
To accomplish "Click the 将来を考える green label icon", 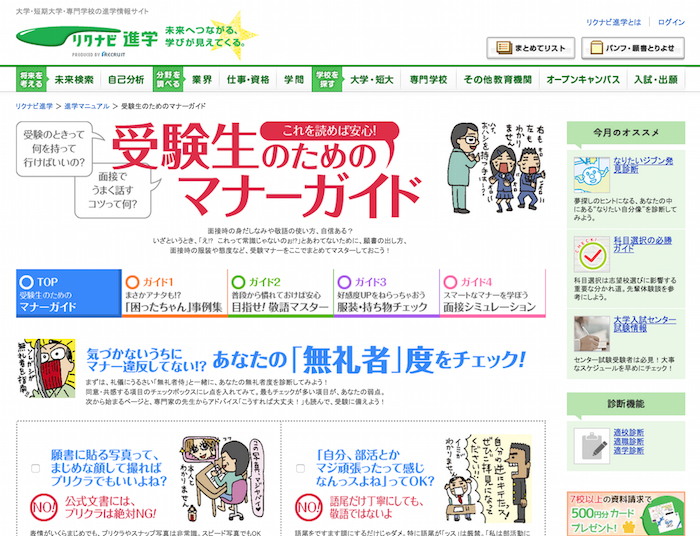I will point(31,79).
